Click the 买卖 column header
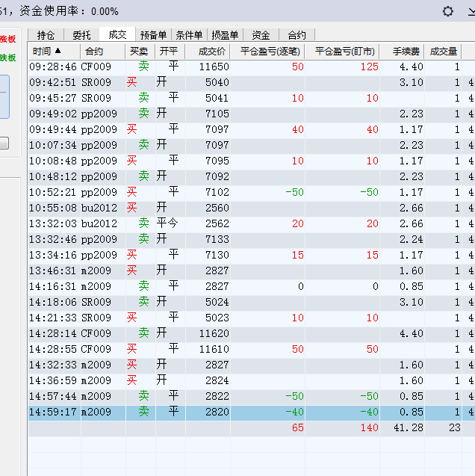475x476 pixels. click(138, 52)
